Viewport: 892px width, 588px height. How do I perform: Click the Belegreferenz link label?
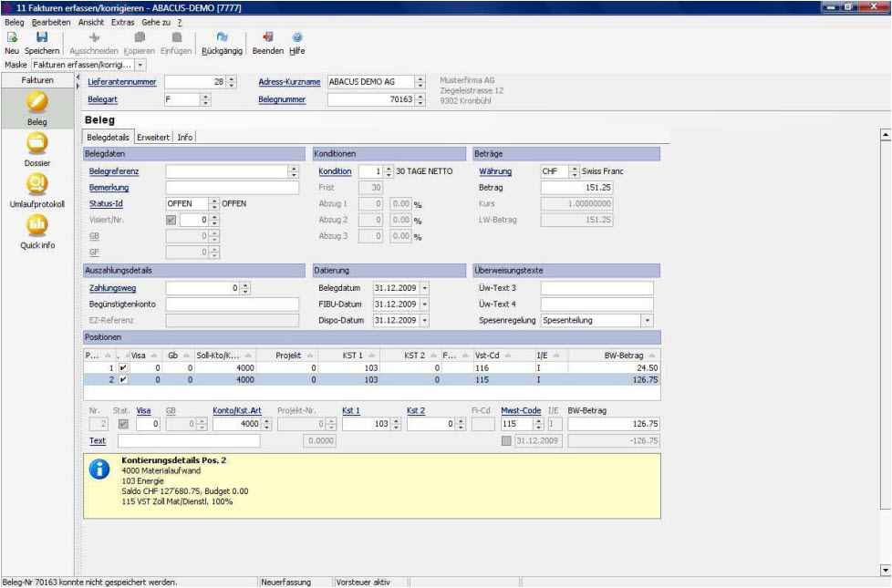(114, 171)
